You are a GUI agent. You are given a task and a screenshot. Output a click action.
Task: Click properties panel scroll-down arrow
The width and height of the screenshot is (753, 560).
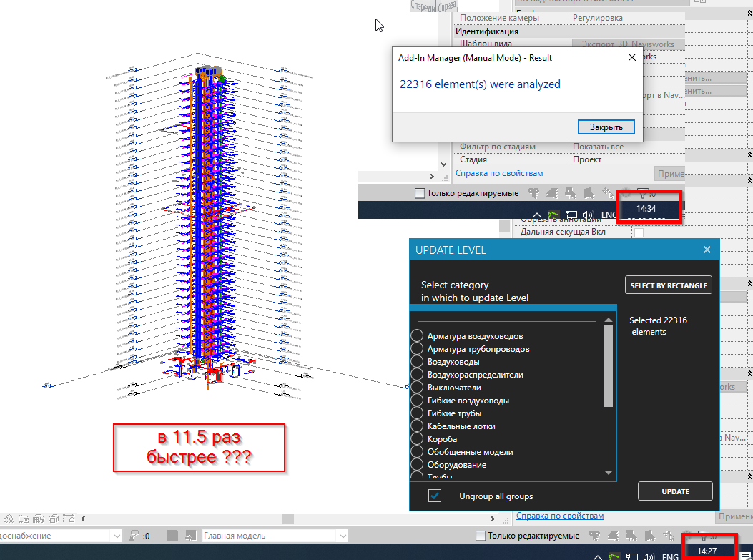(444, 164)
